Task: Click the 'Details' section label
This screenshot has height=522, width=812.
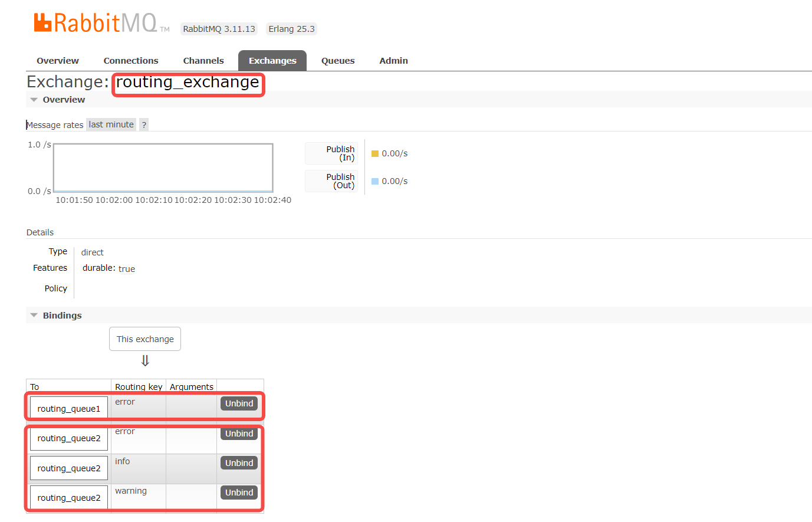Action: click(x=40, y=232)
